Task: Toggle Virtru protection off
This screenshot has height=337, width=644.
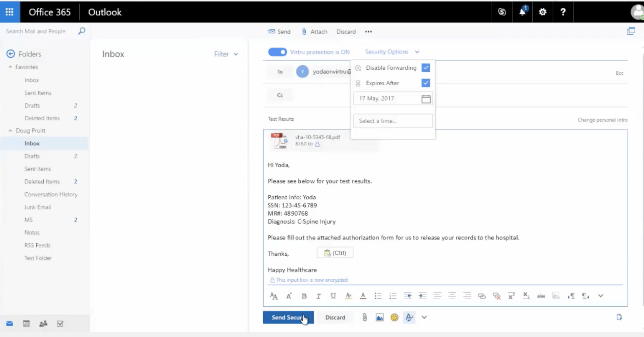Action: pos(277,52)
